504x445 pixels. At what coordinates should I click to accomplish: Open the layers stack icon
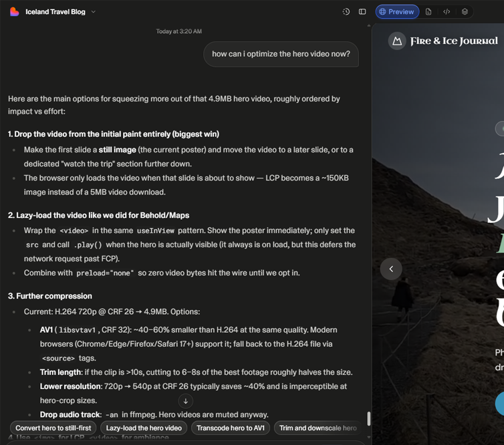coord(465,12)
